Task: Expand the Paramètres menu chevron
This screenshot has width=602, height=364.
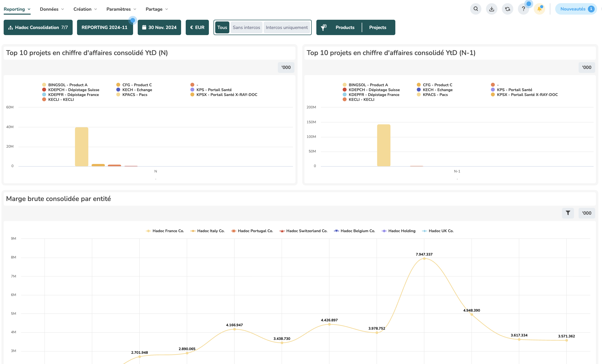Action: pos(135,9)
